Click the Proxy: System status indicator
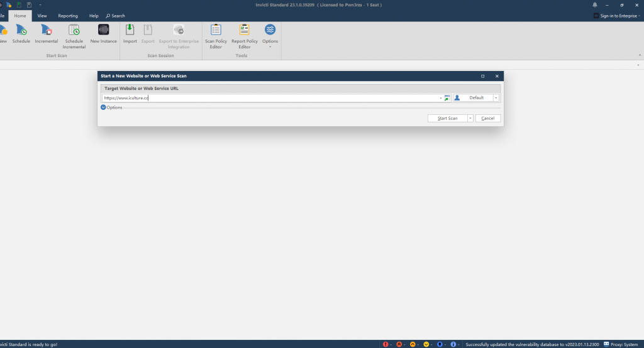644x348 pixels. point(621,344)
